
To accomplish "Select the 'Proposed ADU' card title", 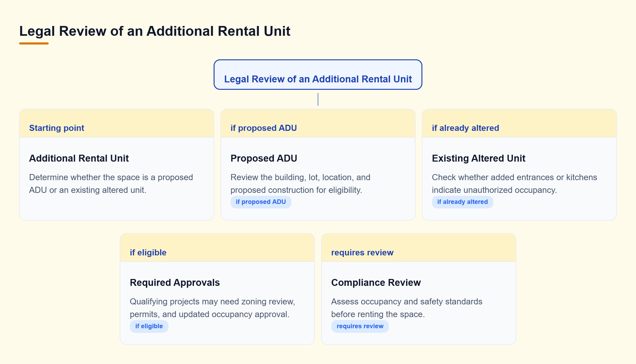I will tap(264, 158).
